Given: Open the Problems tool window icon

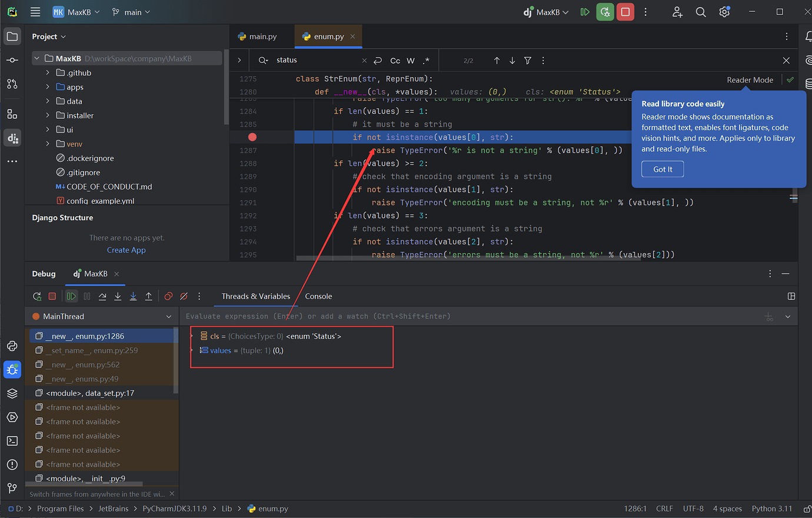Looking at the screenshot, I should [x=12, y=464].
